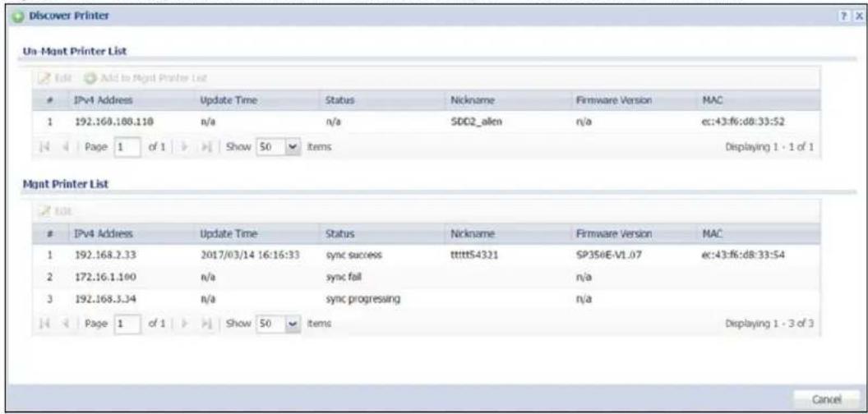Select printer row 192.168.2.33
Screen dimensions: 868x414
pyautogui.click(x=426, y=255)
